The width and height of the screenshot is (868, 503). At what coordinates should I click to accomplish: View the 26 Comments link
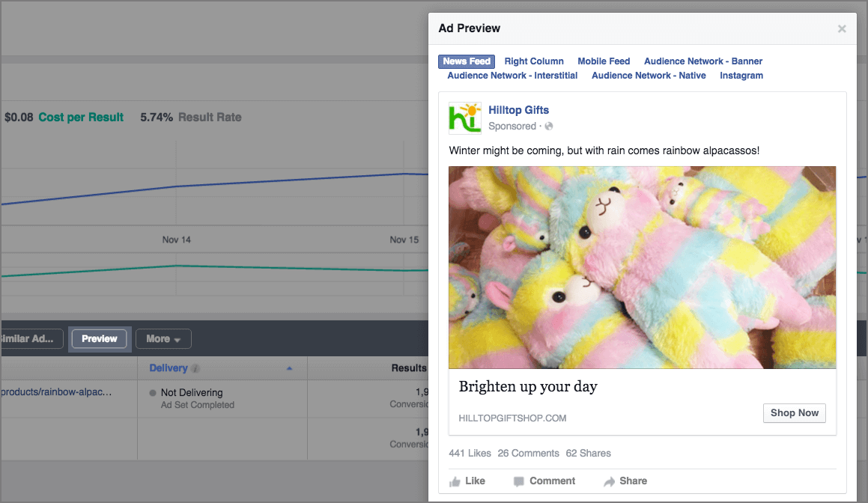[x=528, y=454]
